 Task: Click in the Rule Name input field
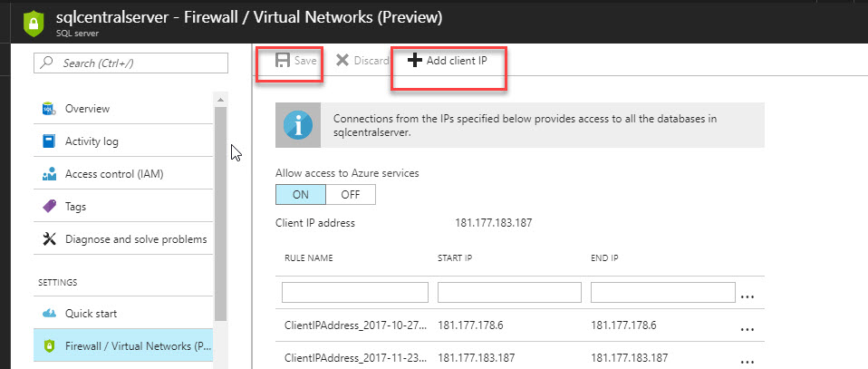tap(355, 292)
